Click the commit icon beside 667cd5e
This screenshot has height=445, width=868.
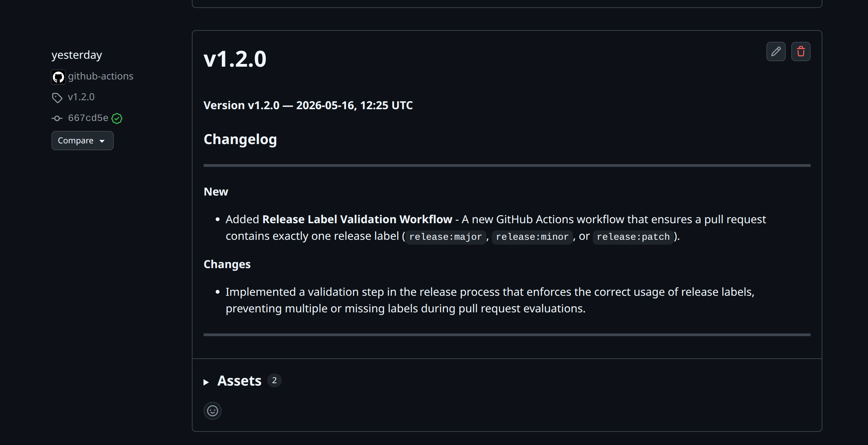point(57,119)
